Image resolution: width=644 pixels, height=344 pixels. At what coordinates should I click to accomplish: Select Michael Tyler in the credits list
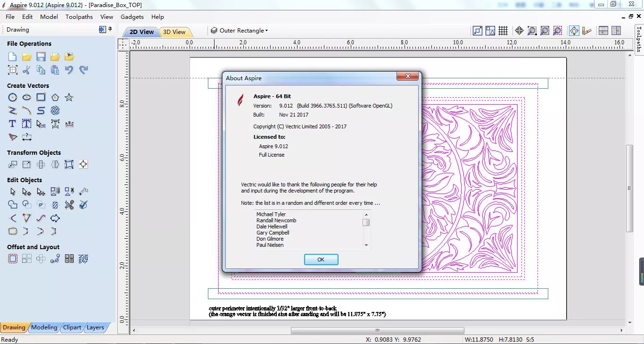271,214
